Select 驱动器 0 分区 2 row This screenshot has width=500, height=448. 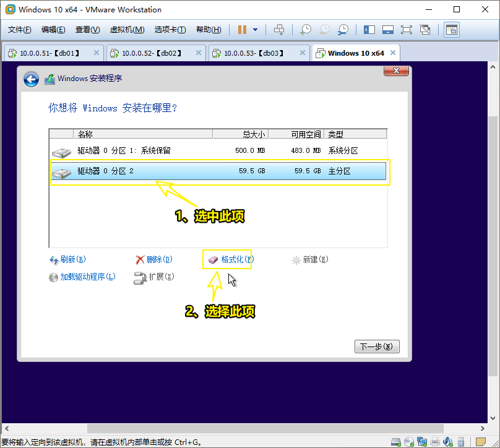point(218,171)
